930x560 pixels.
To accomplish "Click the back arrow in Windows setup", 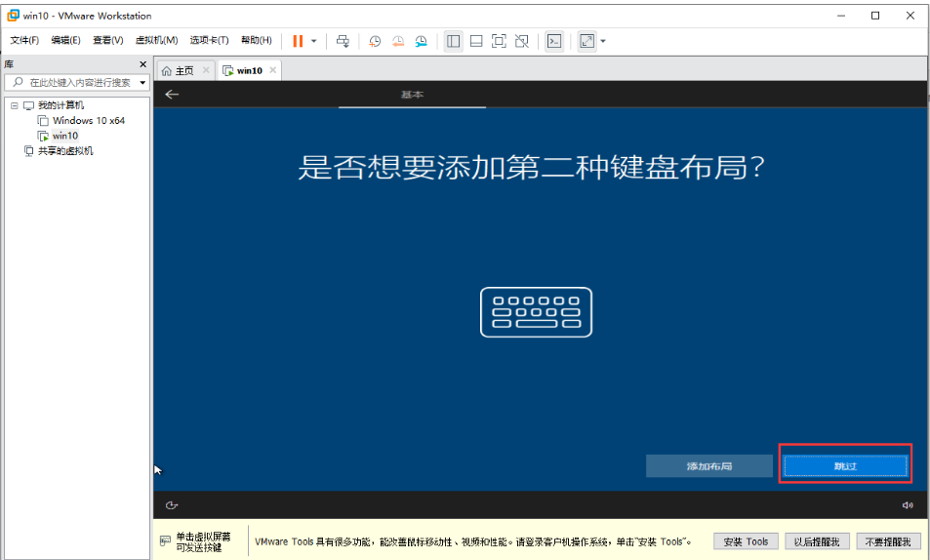I will click(172, 95).
